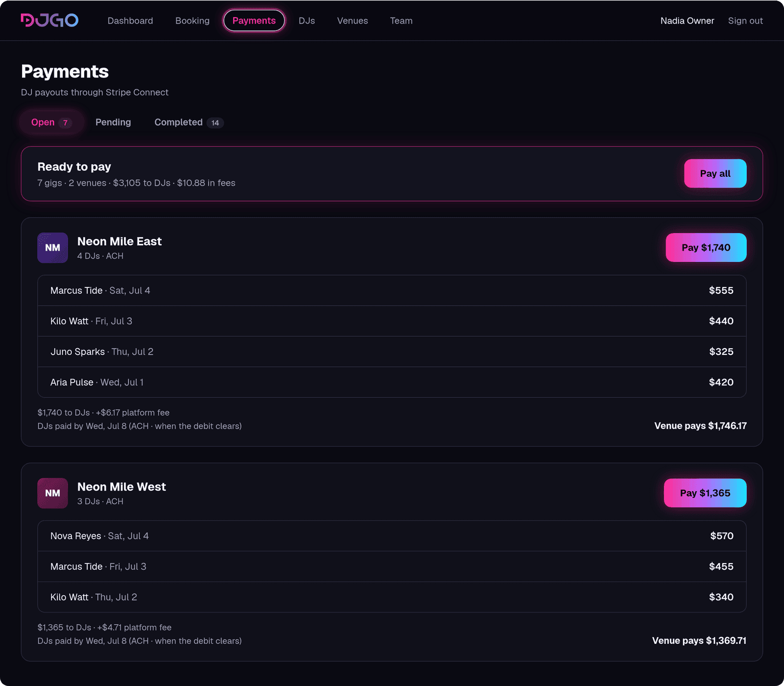The image size is (784, 686).
Task: Click the $340 payout amount
Action: point(721,597)
